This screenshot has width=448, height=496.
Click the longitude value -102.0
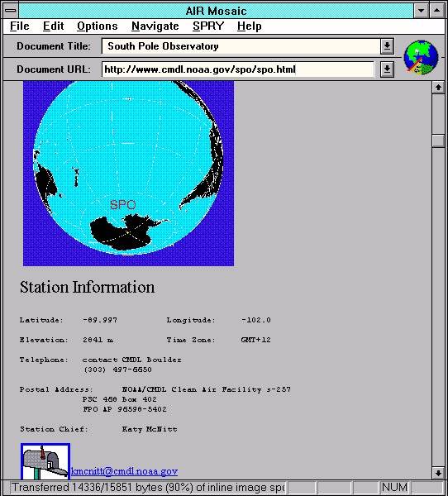(255, 320)
